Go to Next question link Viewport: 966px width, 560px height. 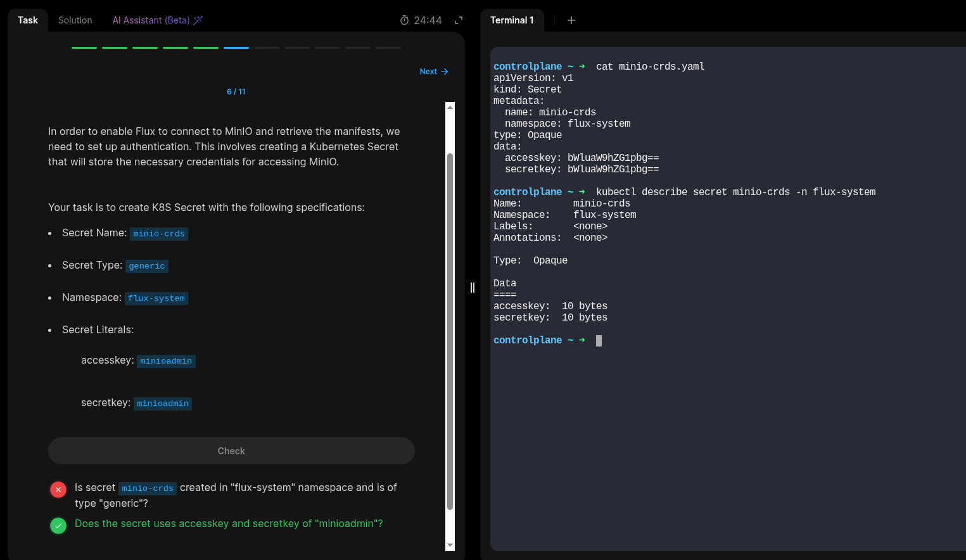433,72
